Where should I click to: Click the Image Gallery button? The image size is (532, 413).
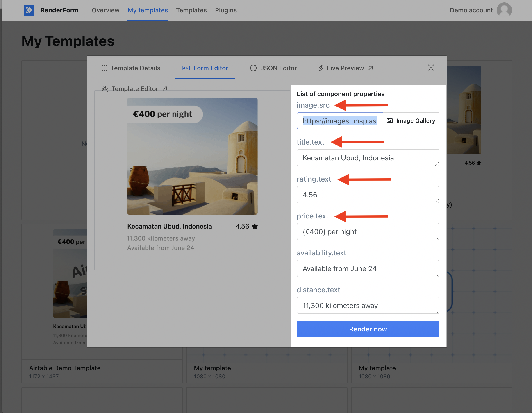coord(411,121)
